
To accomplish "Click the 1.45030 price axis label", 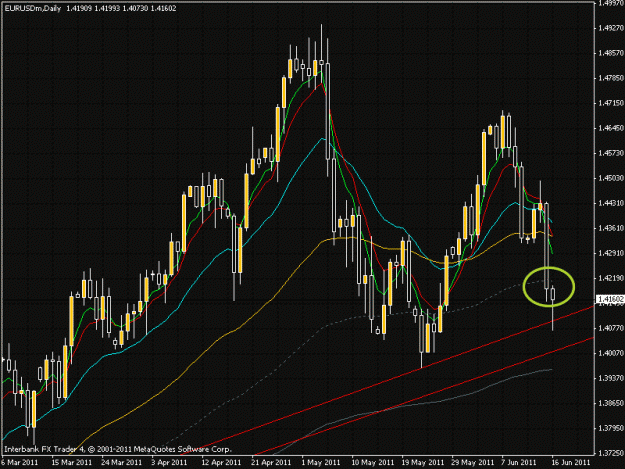I will pos(611,178).
